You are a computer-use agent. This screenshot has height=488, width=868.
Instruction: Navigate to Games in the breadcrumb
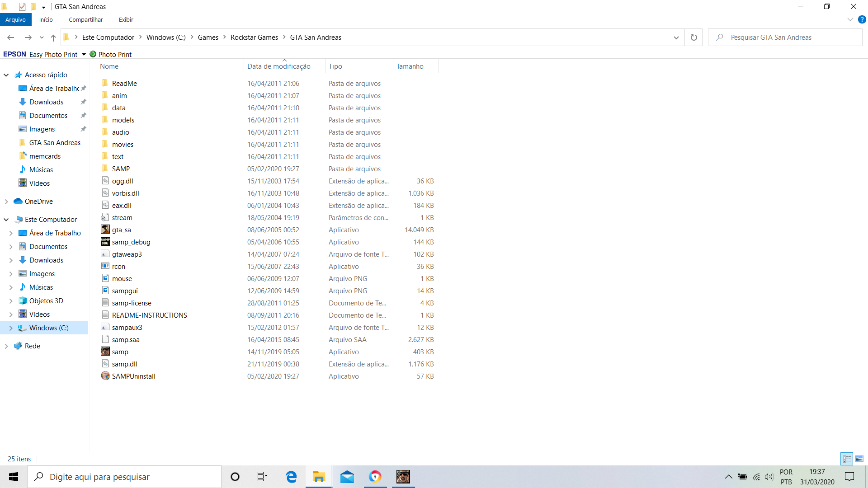tap(208, 38)
